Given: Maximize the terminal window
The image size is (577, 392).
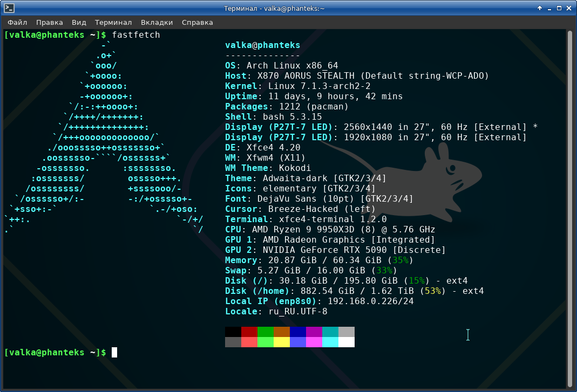Looking at the screenshot, I should coord(559,8).
